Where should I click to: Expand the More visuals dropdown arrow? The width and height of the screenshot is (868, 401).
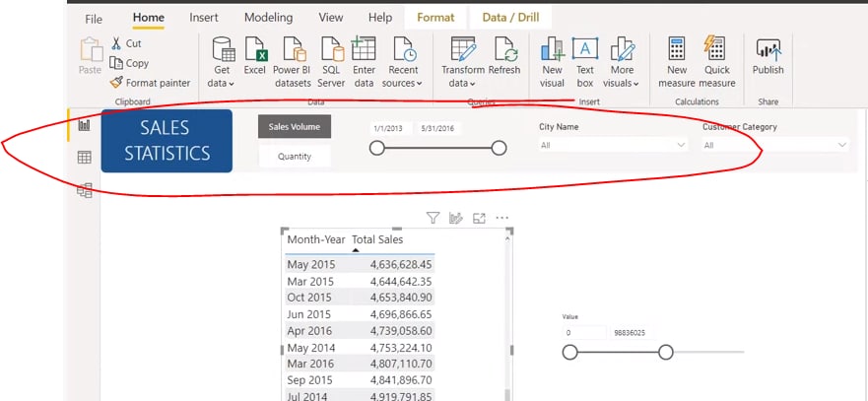click(x=636, y=84)
